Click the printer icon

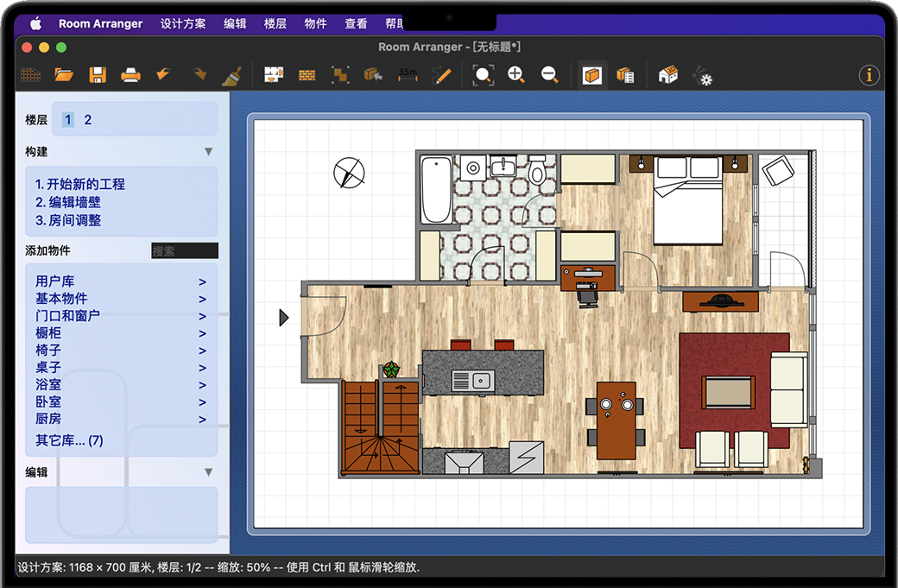tap(130, 75)
